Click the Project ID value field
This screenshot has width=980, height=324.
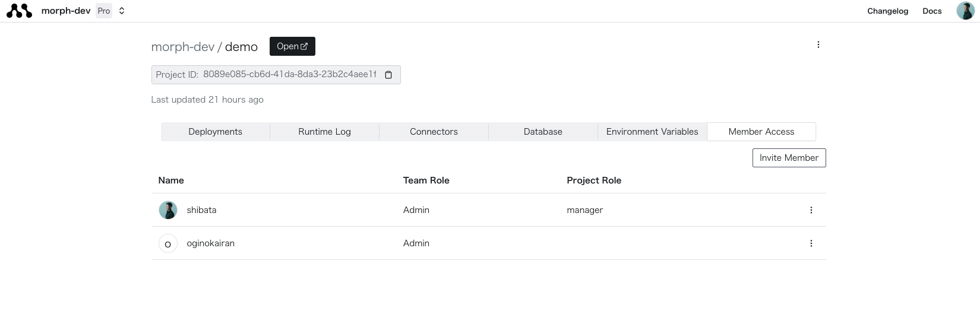click(x=276, y=75)
